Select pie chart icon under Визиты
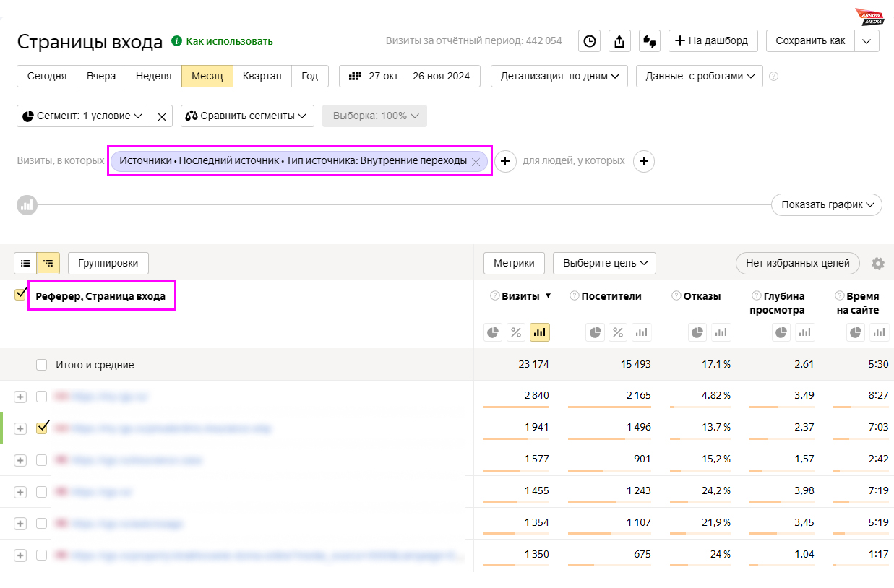 click(x=493, y=332)
